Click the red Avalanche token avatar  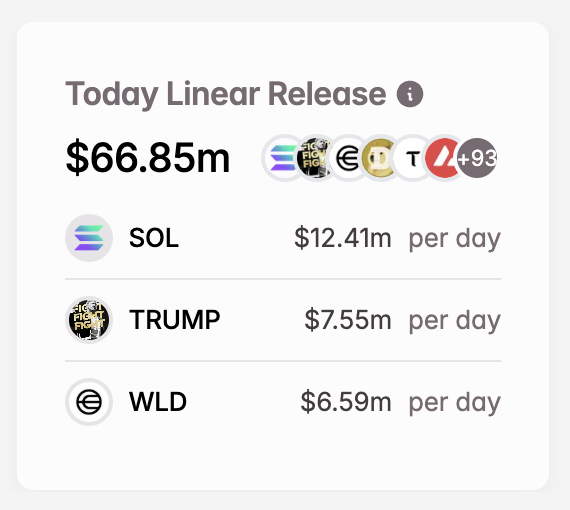442,158
